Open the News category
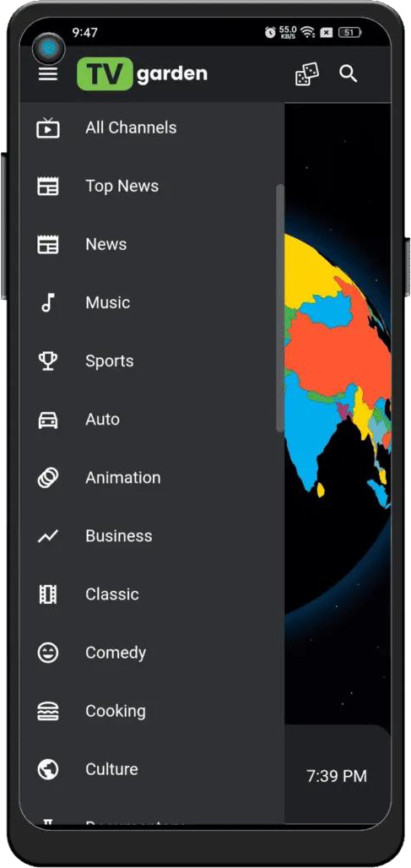Image resolution: width=411 pixels, height=868 pixels. click(152, 244)
